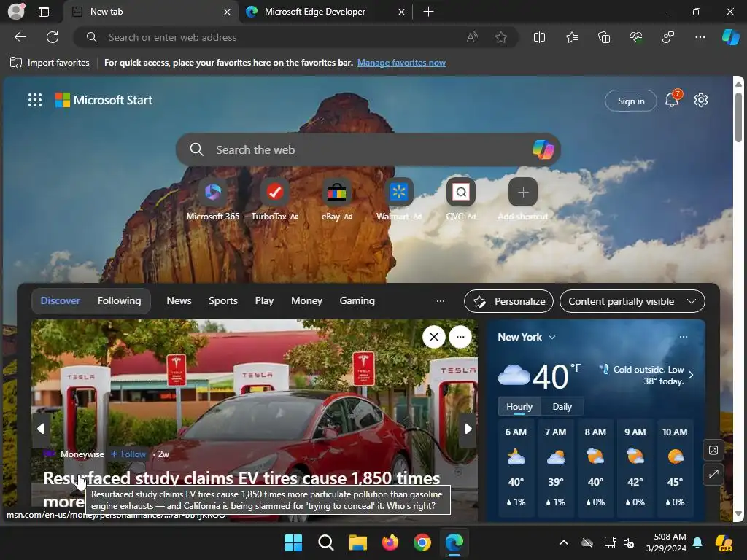Open the Money category tab

pos(307,301)
